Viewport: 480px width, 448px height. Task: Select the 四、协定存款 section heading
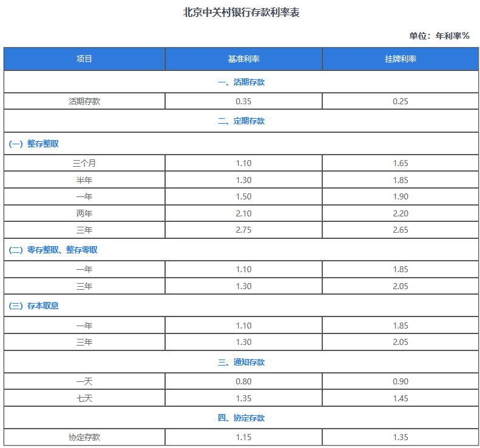tap(242, 418)
